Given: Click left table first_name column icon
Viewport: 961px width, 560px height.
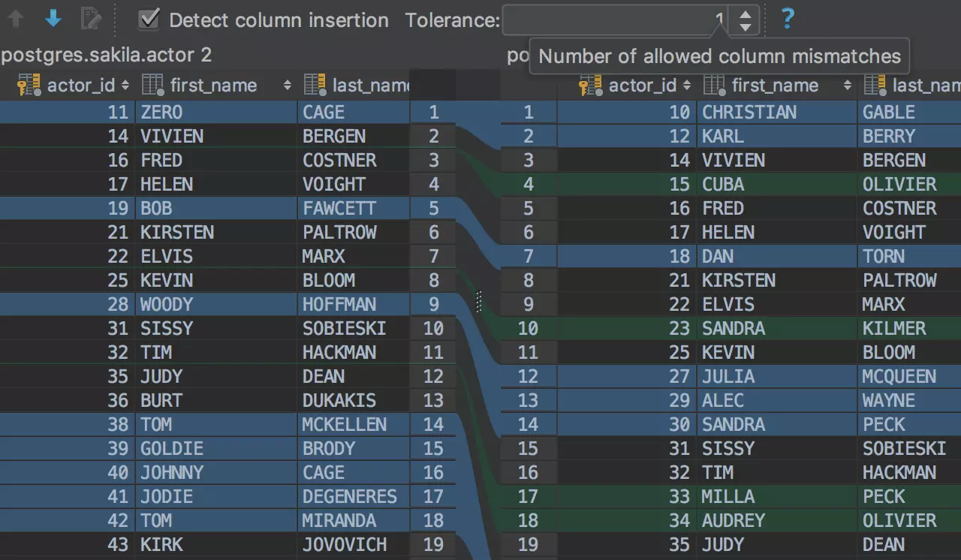Looking at the screenshot, I should (x=152, y=86).
